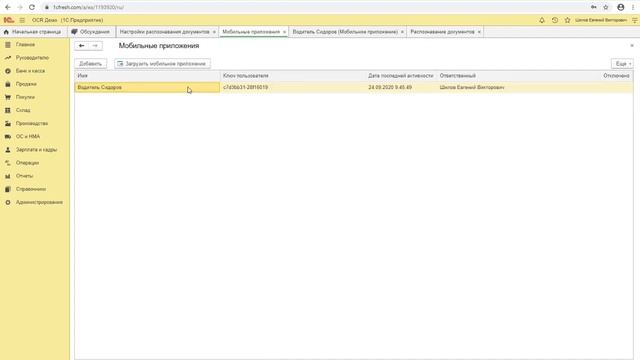Viewport: 640px width, 360px height.
Task: Click the 1C logo icon
Action: tap(9, 20)
